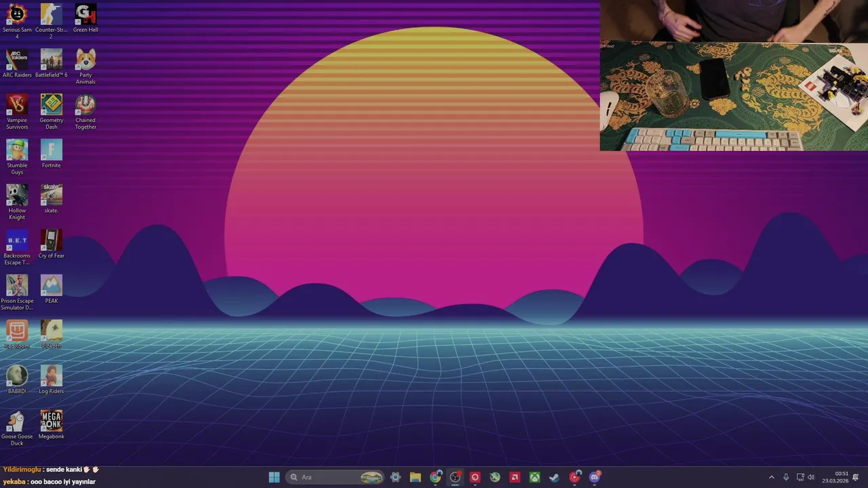Click the chat message from yekaba
This screenshot has width=868, height=488.
click(50, 482)
